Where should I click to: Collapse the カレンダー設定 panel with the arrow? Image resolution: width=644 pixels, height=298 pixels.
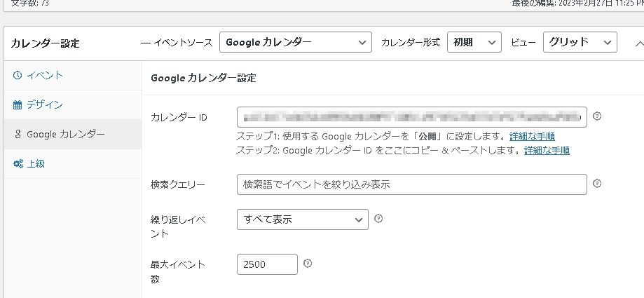[636, 43]
